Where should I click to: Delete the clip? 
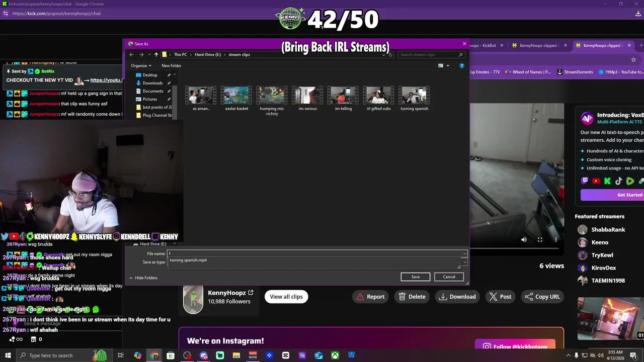click(412, 297)
